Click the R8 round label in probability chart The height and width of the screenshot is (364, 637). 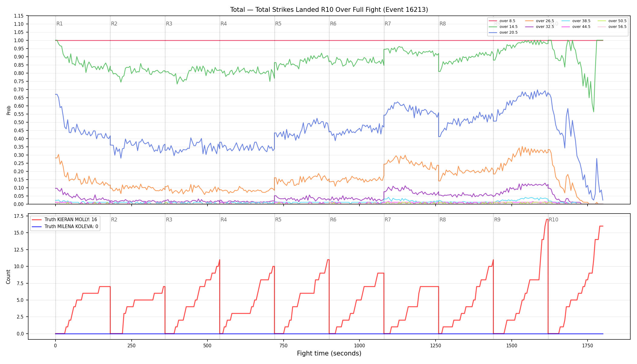tap(443, 24)
